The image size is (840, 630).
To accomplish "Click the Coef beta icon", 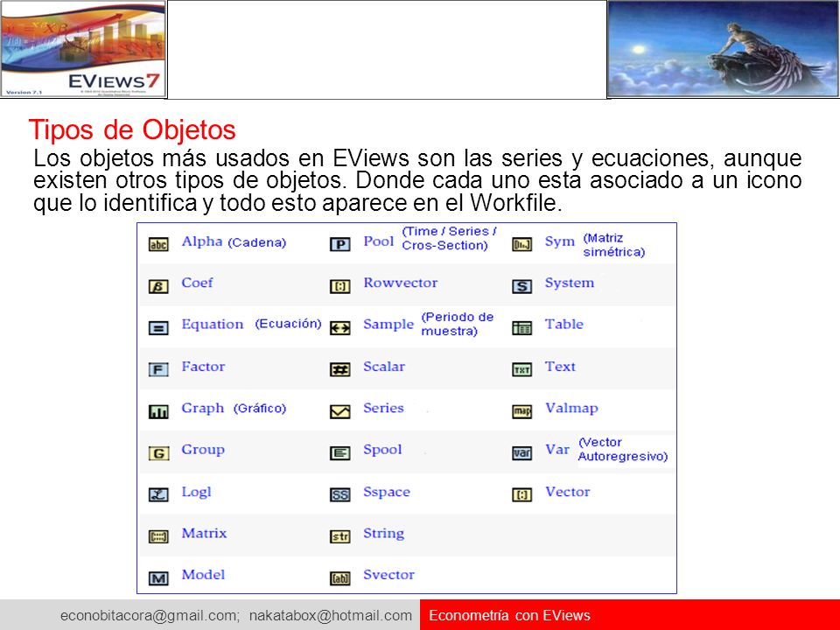I will [158, 286].
